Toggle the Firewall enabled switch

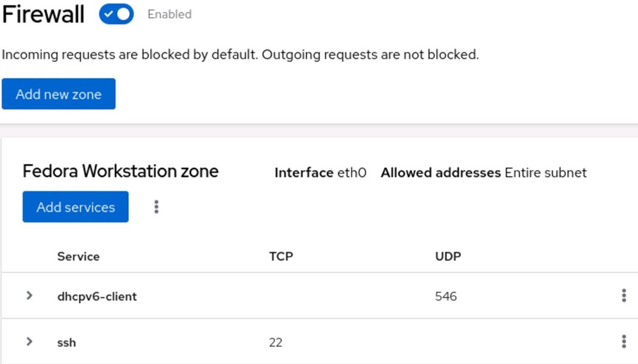(116, 15)
